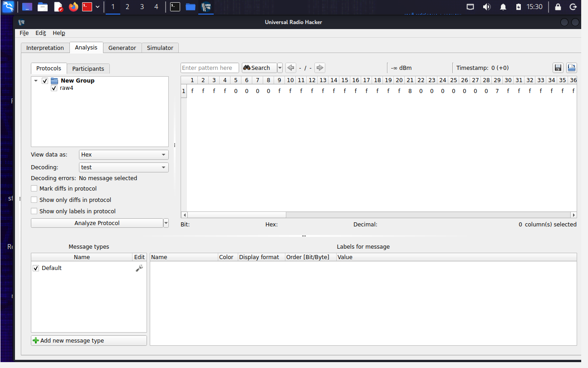This screenshot has height=368, width=588.
Task: Click the volume speaker icon
Action: point(486,7)
